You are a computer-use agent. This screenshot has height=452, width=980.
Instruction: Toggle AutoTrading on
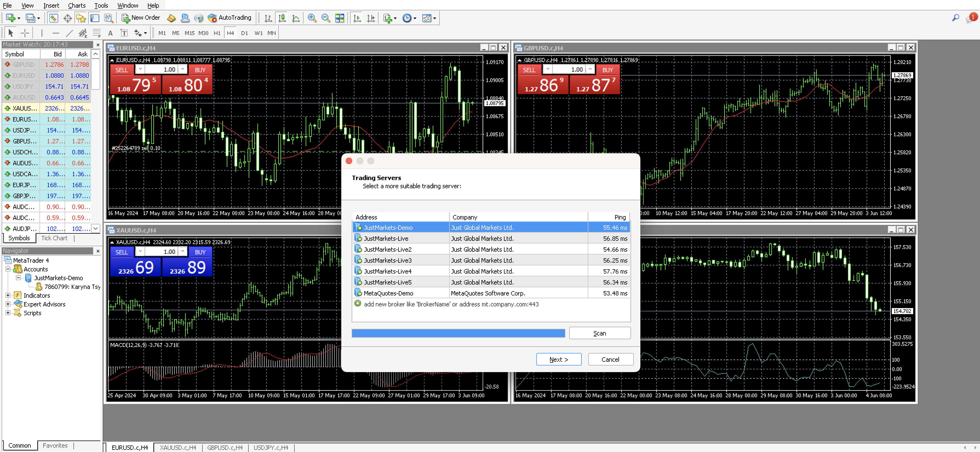point(230,18)
